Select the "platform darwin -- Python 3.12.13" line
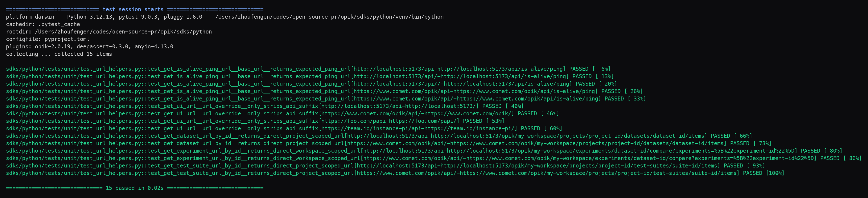 (x=225, y=17)
